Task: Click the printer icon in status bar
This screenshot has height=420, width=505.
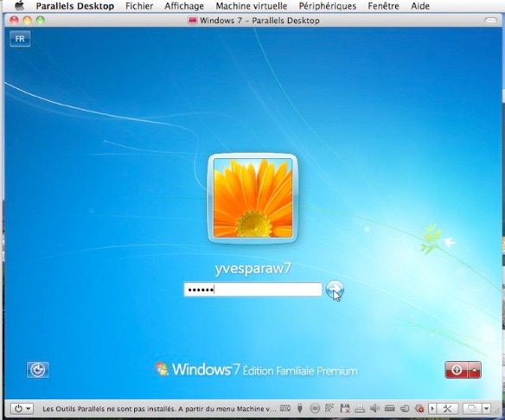Action: point(360,409)
